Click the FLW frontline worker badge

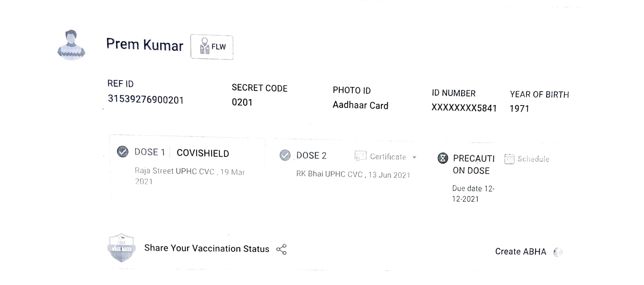click(212, 47)
